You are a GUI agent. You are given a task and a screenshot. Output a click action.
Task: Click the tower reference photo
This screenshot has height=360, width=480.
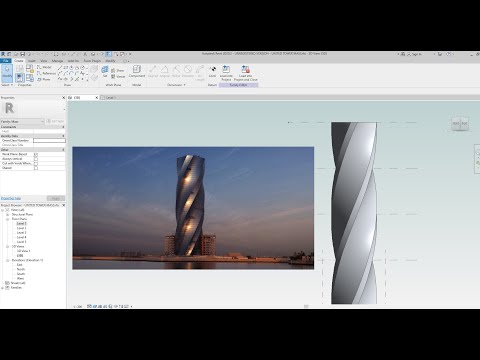[193, 208]
